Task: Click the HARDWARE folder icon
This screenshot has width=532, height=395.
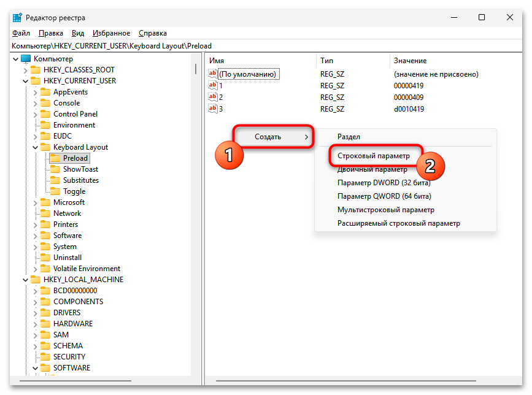Action: click(45, 324)
